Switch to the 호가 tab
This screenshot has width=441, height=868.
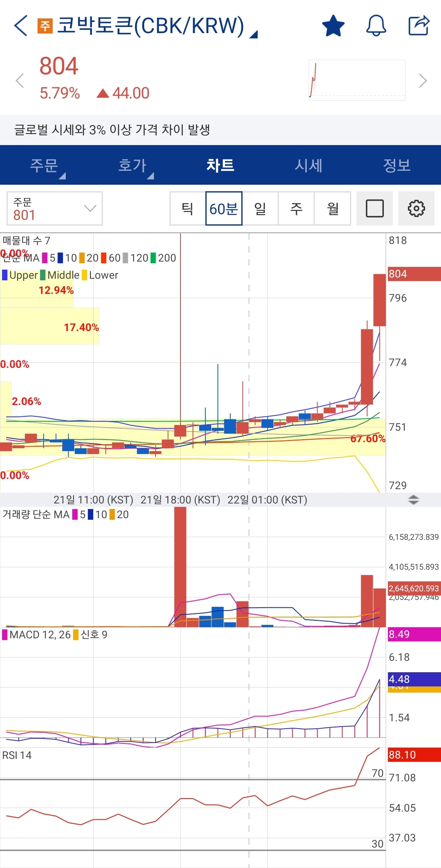pos(132,166)
